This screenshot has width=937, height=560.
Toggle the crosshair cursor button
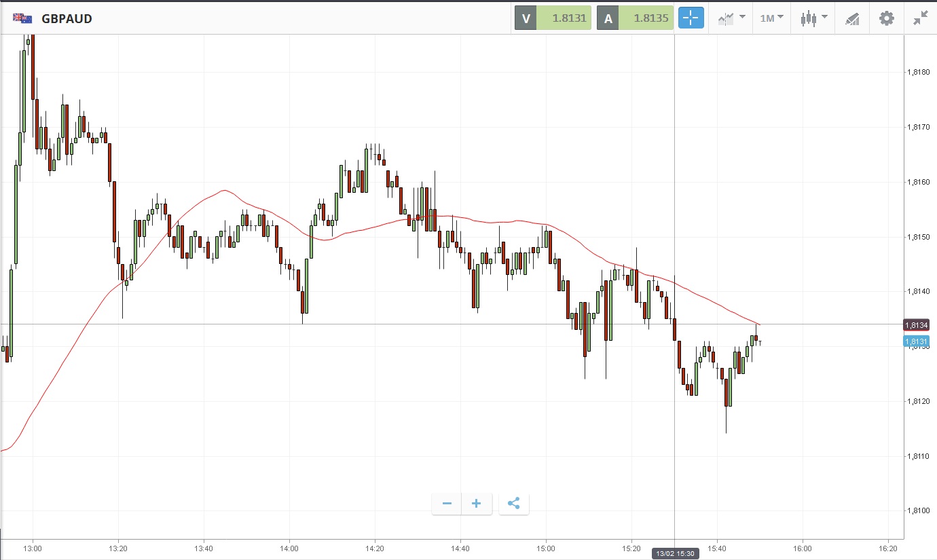coord(691,18)
